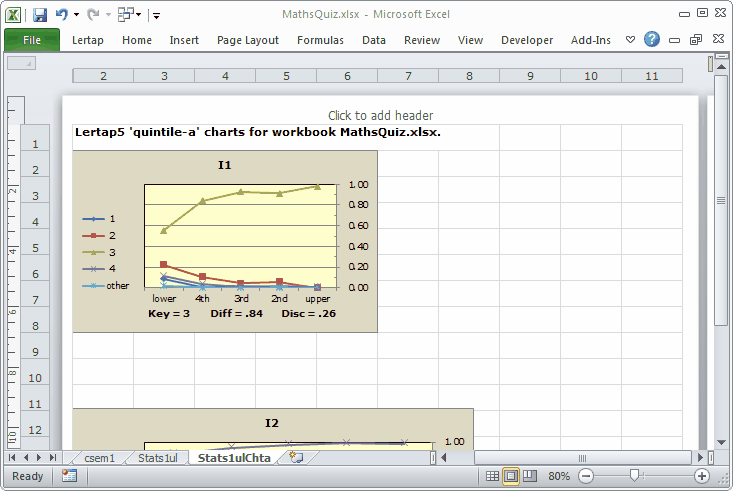733x491 pixels.
Task: Open the green File button
Action: (31, 40)
